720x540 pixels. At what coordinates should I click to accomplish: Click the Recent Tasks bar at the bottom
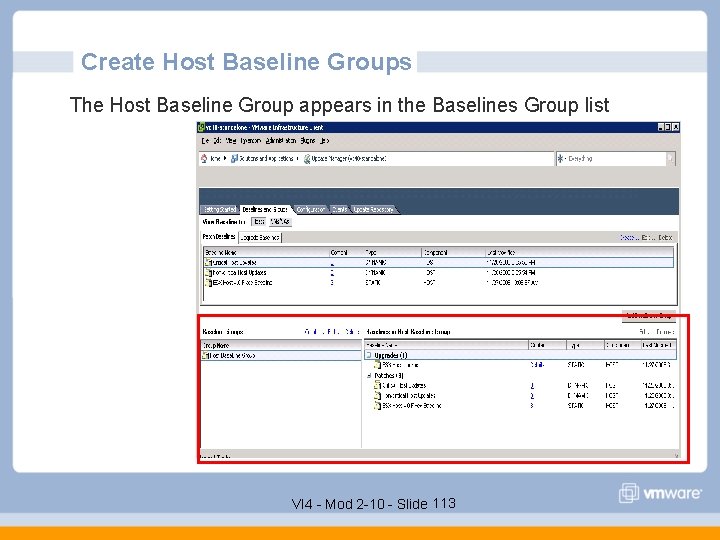(439, 456)
